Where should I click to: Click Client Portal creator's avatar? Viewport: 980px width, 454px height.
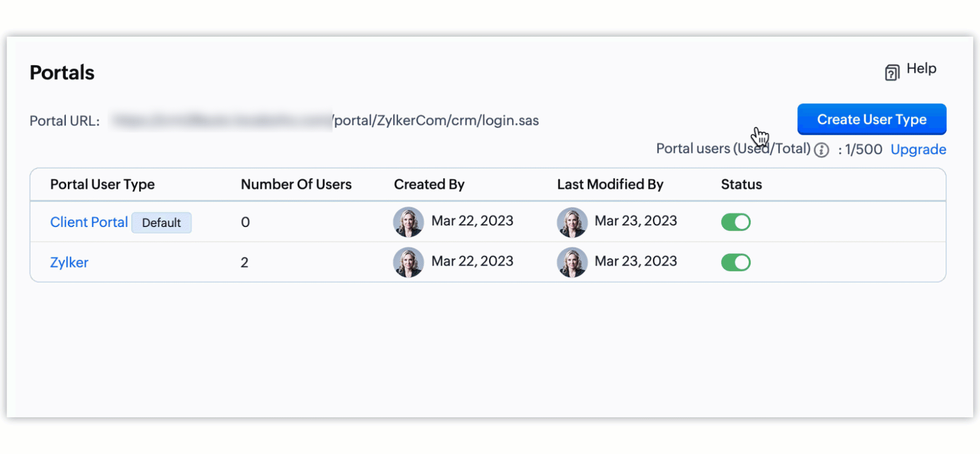pyautogui.click(x=408, y=222)
